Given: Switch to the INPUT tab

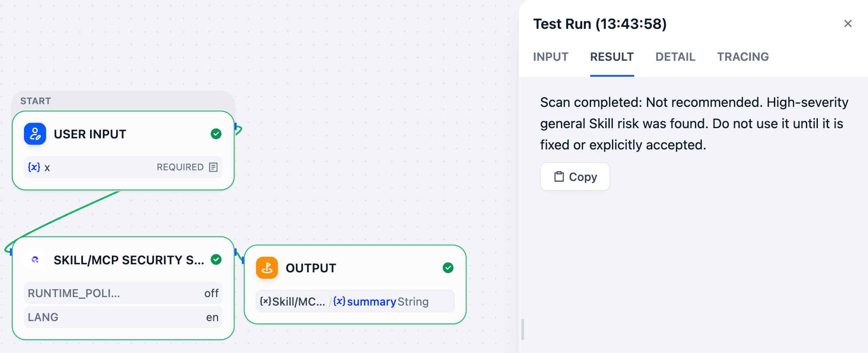Looking at the screenshot, I should [551, 57].
